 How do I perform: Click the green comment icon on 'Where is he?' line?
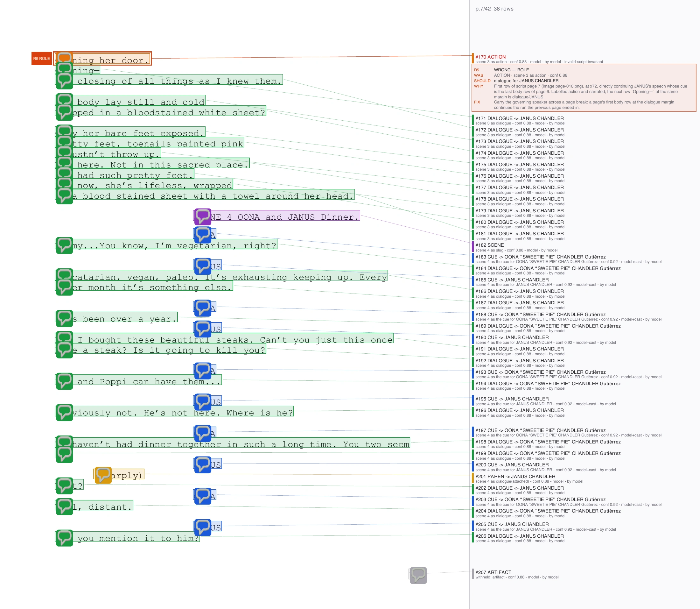[x=64, y=413]
